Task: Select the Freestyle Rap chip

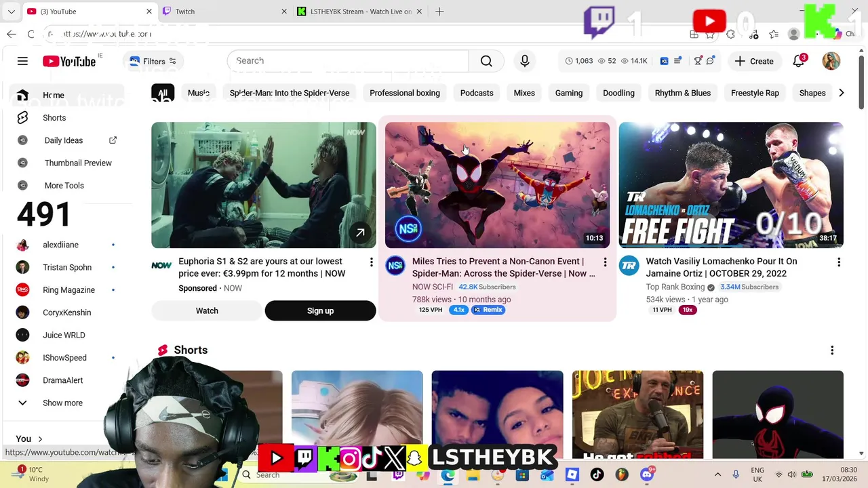Action: 755,93
